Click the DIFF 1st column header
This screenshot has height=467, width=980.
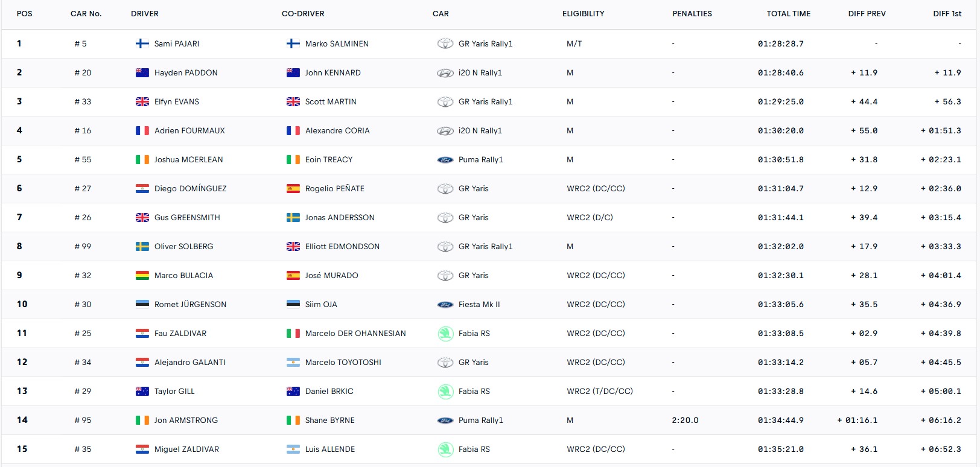(947, 13)
